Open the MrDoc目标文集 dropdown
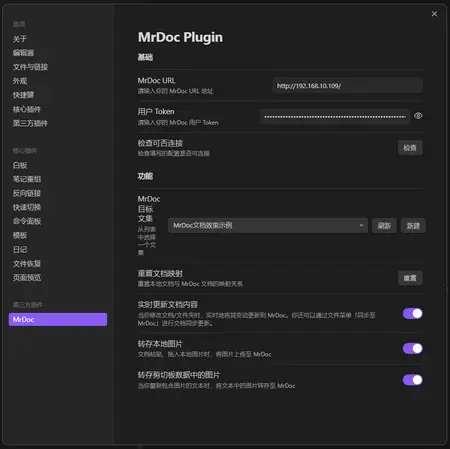 coord(268,226)
